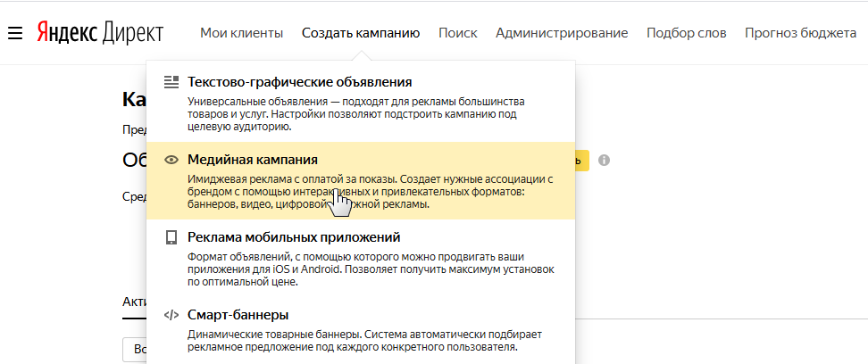868x364 pixels.
Task: Open Подбор слов tool
Action: (687, 33)
